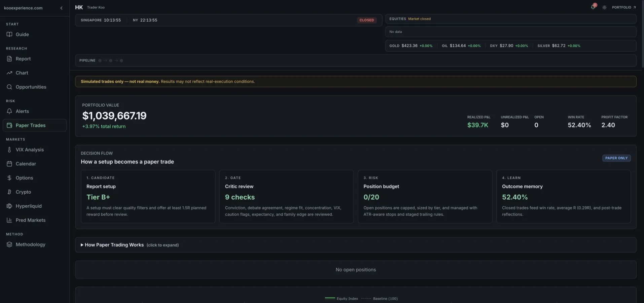Collapse the sidebar with the chevron arrow
The height and width of the screenshot is (303, 644).
pos(61,8)
